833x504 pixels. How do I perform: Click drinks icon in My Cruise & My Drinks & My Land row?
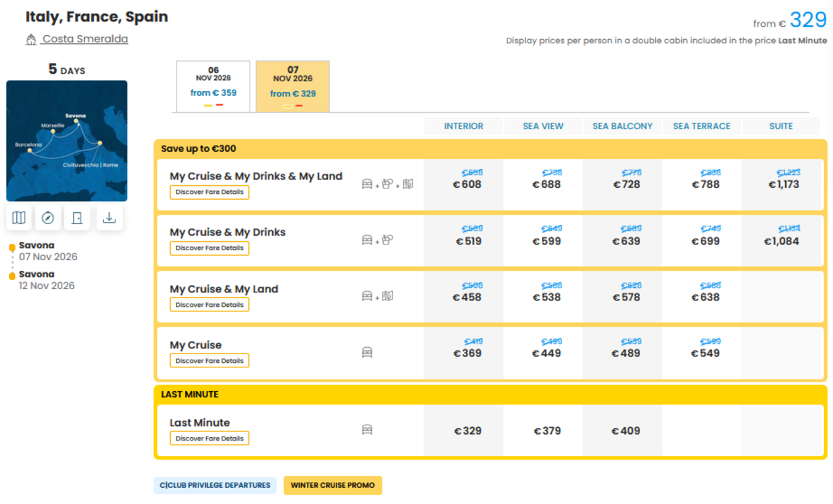tap(388, 184)
